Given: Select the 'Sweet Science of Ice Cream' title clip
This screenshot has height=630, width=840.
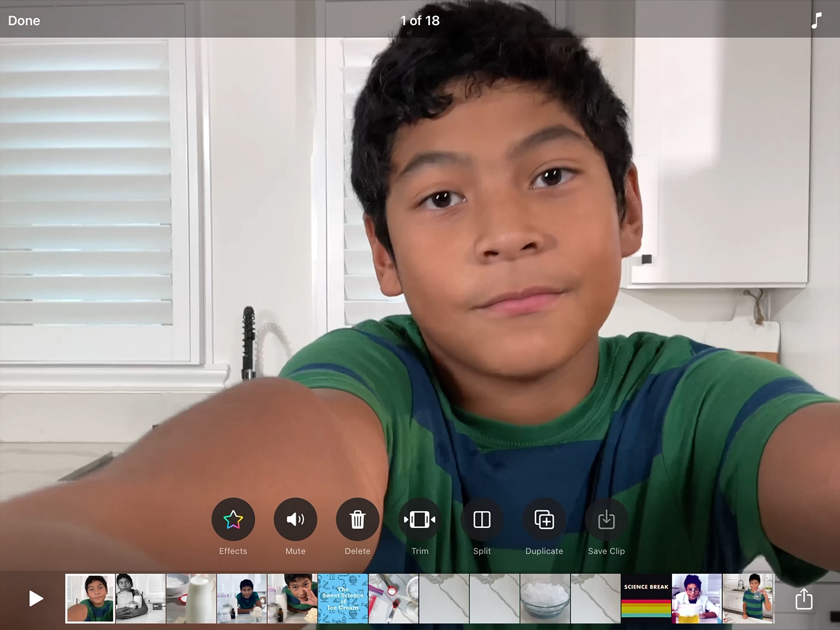Looking at the screenshot, I should pos(342,598).
